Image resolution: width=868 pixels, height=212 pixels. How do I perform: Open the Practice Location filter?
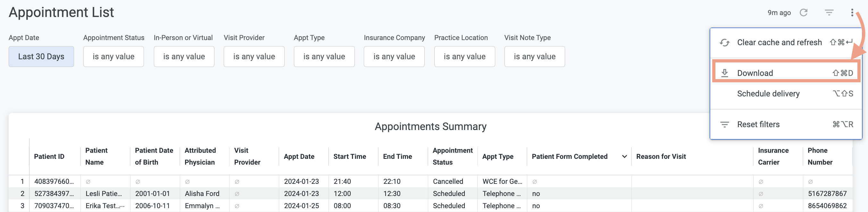(464, 56)
